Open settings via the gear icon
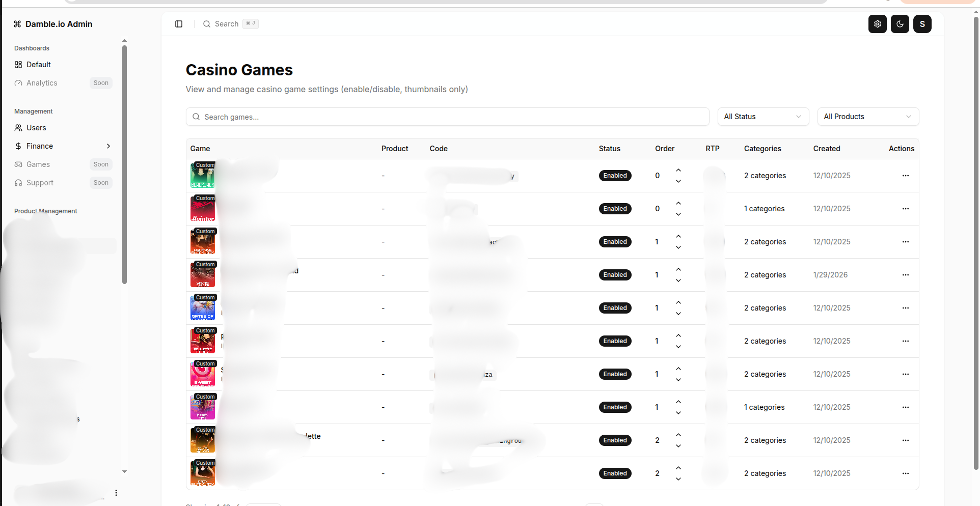The height and width of the screenshot is (506, 980). (877, 23)
